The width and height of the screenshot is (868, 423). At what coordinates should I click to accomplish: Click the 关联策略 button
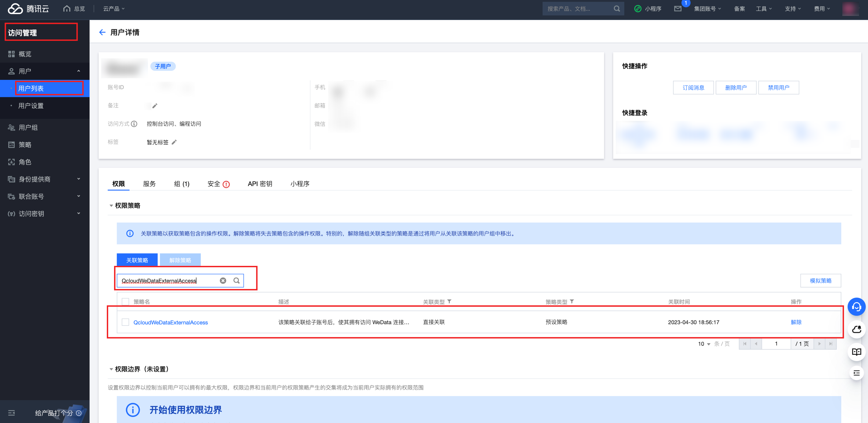point(137,260)
